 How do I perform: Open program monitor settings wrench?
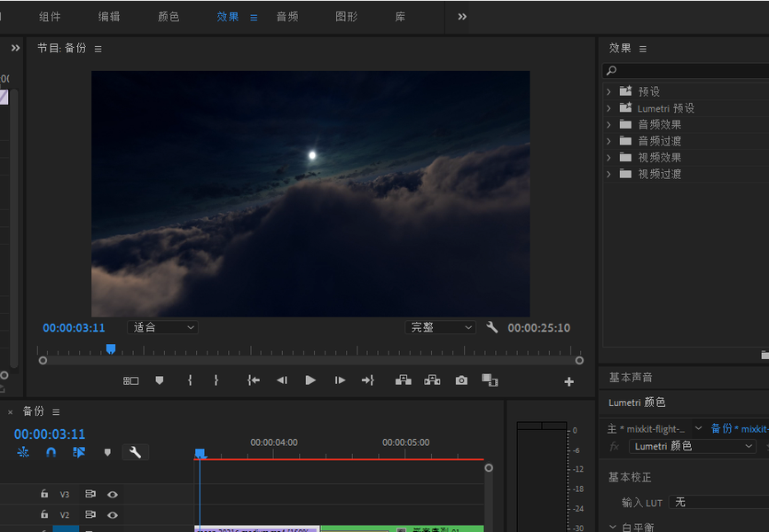coord(492,327)
